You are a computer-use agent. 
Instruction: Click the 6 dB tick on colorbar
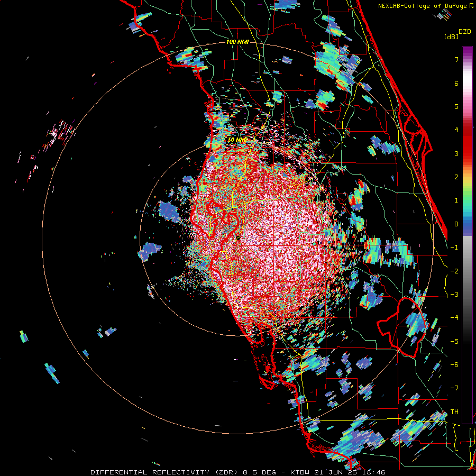coord(456,83)
